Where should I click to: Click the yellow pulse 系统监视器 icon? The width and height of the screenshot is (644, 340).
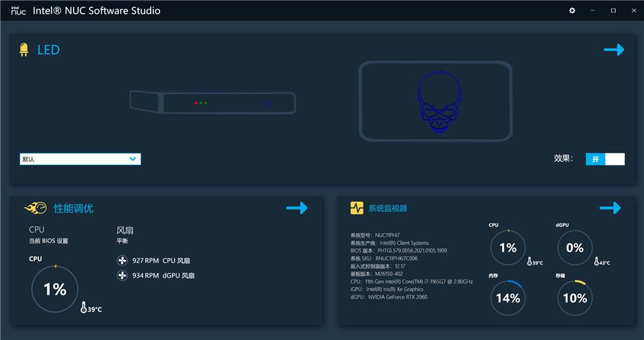356,208
